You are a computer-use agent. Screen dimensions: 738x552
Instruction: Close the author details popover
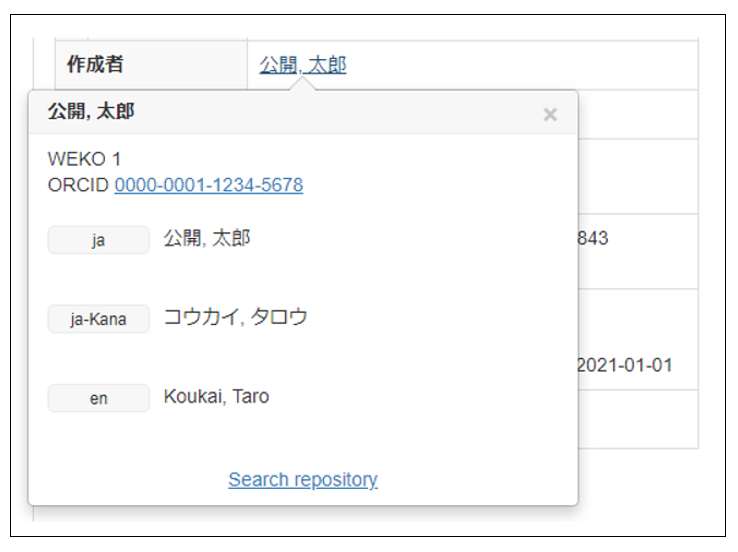click(x=549, y=114)
